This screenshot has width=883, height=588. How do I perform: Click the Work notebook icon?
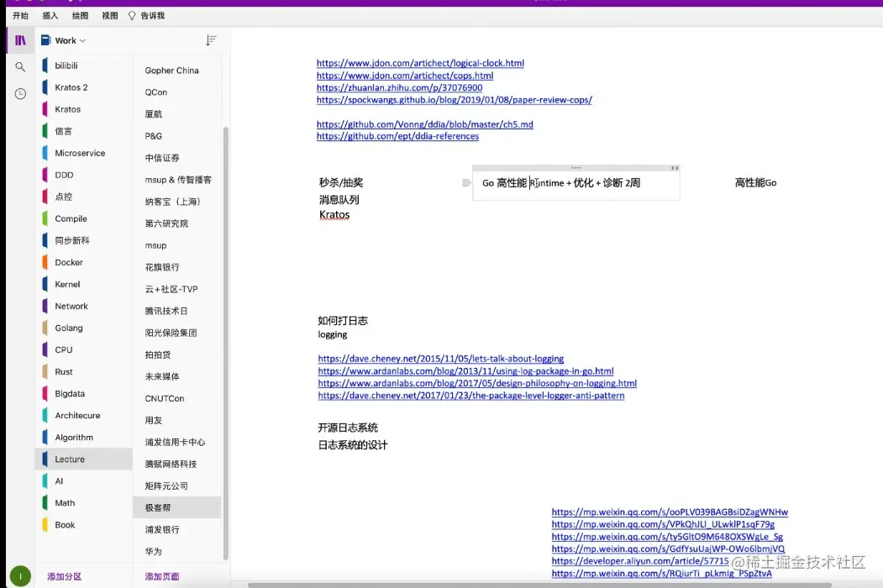click(x=45, y=40)
